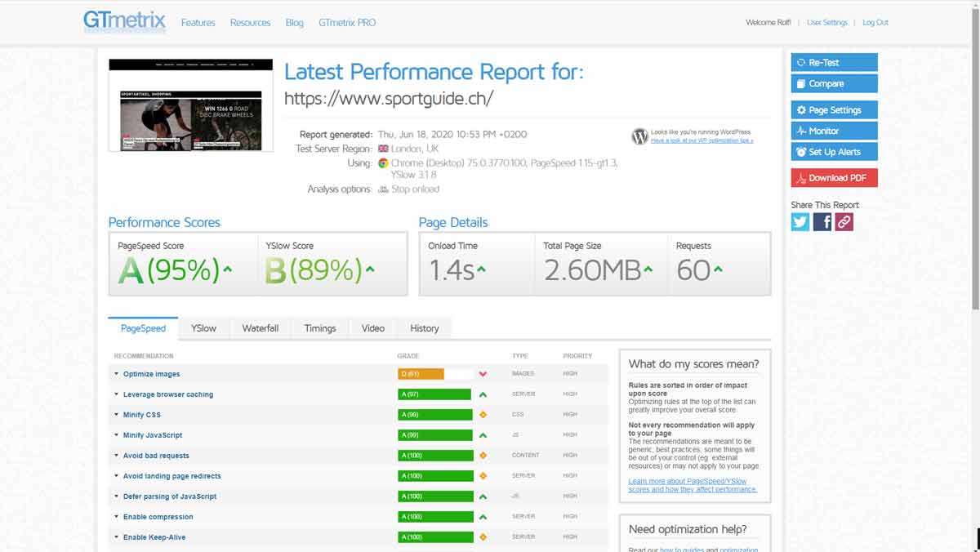Click Set Up Alerts button
The width and height of the screenshot is (980, 552).
click(x=835, y=152)
